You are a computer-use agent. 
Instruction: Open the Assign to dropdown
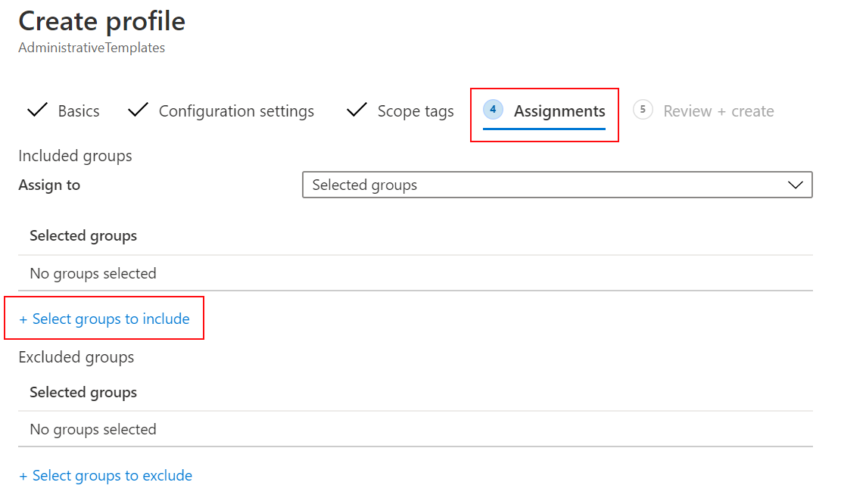557,185
